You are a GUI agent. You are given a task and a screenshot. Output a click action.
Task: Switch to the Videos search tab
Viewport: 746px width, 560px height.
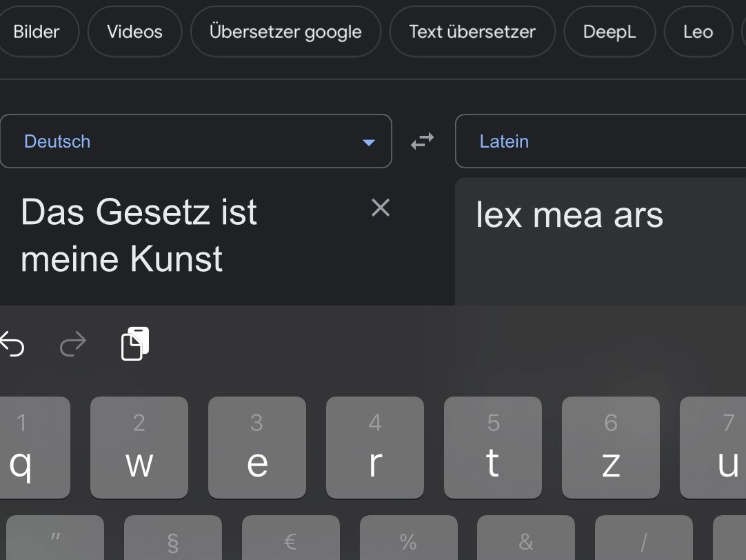134,32
